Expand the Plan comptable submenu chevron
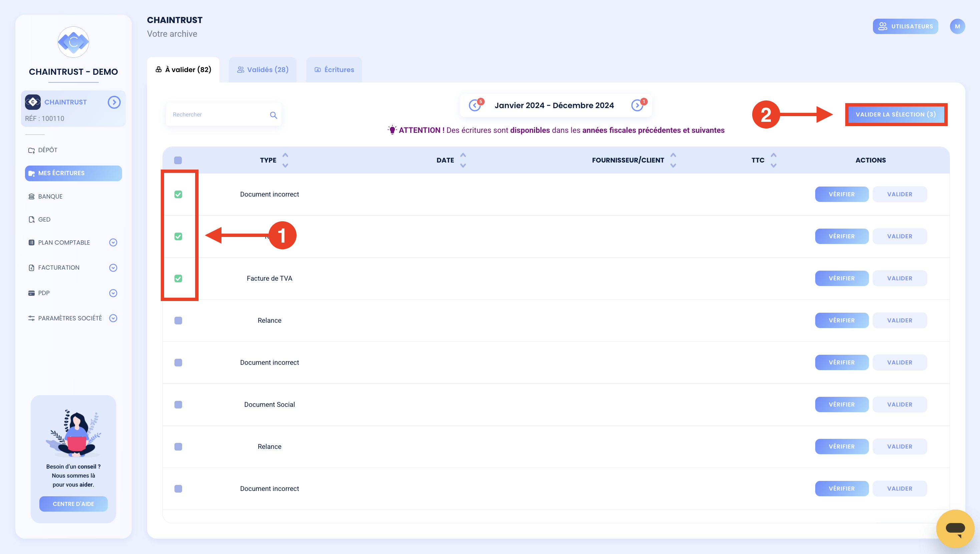Image resolution: width=980 pixels, height=554 pixels. pyautogui.click(x=113, y=243)
